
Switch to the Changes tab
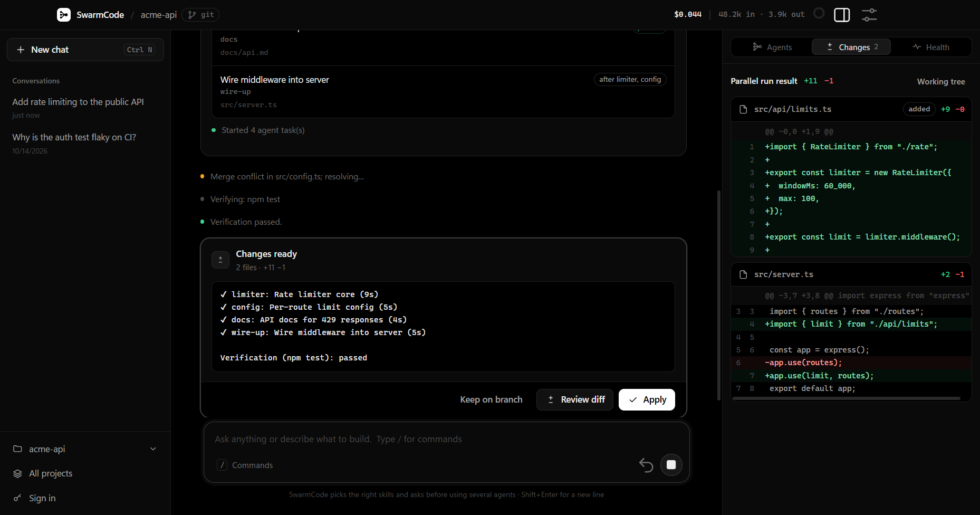(x=851, y=47)
